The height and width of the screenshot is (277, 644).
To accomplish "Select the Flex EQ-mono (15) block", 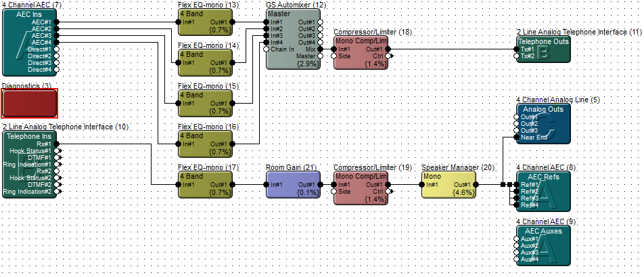I will pyautogui.click(x=206, y=104).
